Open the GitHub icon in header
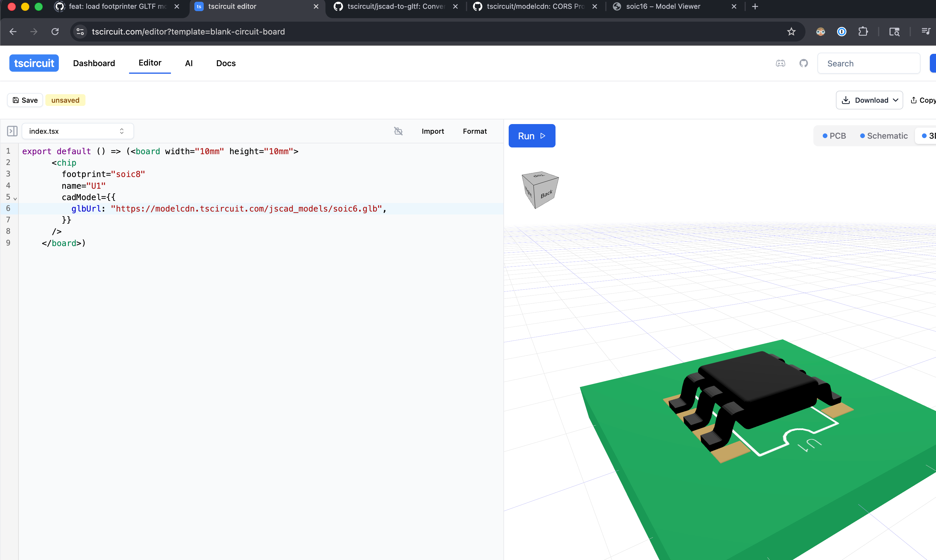This screenshot has height=560, width=936. click(803, 63)
